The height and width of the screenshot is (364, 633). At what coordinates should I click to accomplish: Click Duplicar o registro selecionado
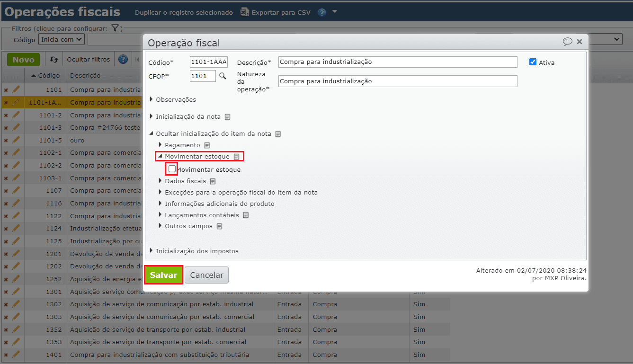(x=184, y=12)
